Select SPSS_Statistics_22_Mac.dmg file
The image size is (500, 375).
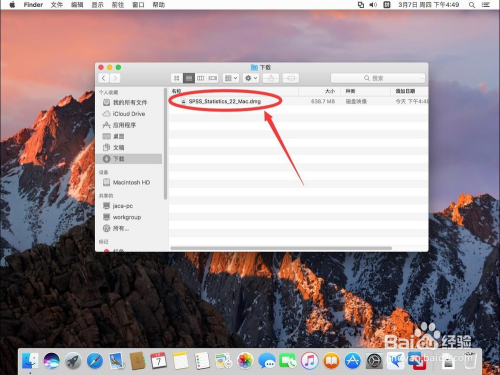[225, 101]
